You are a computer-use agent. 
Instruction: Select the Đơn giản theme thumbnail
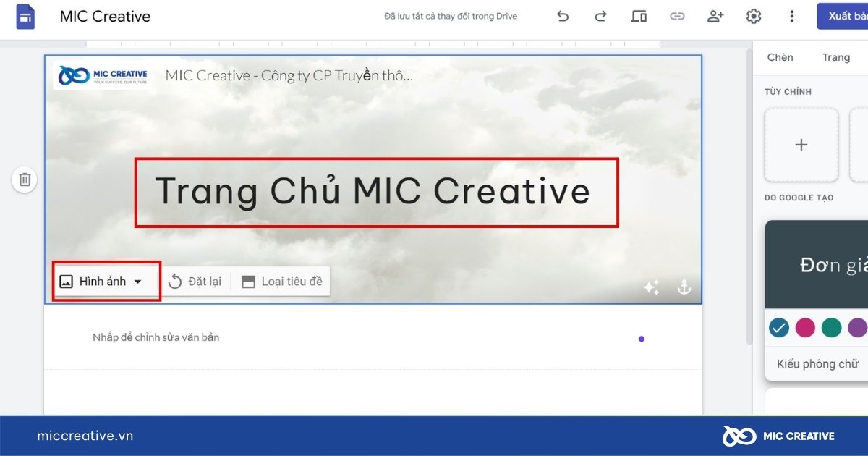(x=817, y=265)
